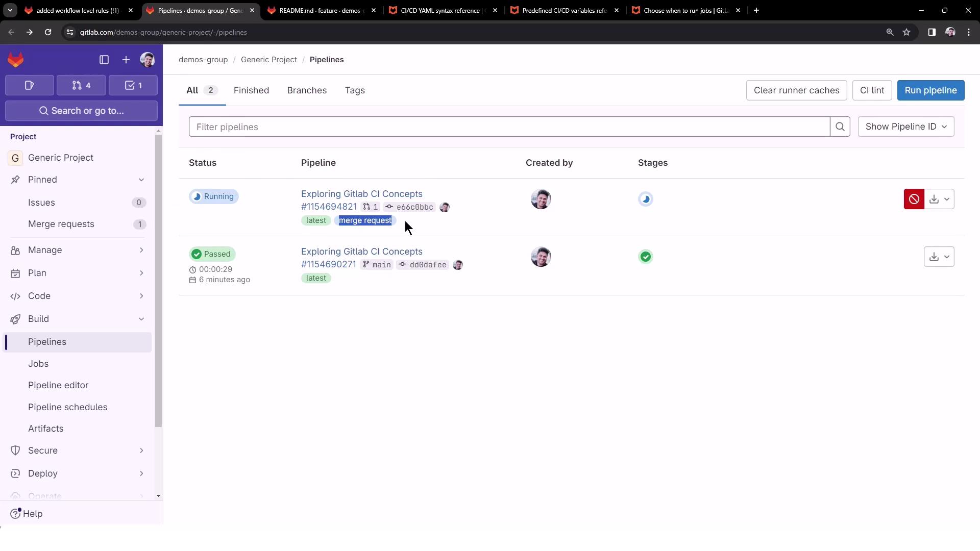Collapse the Build sidebar section

[x=141, y=319]
